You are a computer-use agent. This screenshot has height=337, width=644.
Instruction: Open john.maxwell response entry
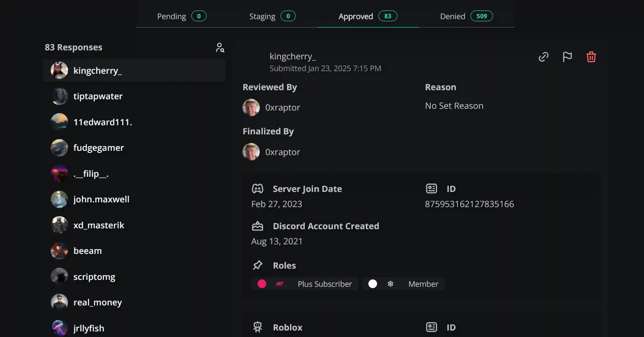tap(101, 199)
